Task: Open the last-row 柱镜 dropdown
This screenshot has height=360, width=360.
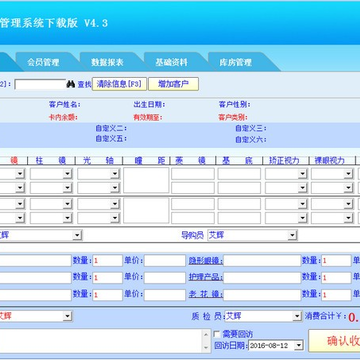Action: click(68, 218)
